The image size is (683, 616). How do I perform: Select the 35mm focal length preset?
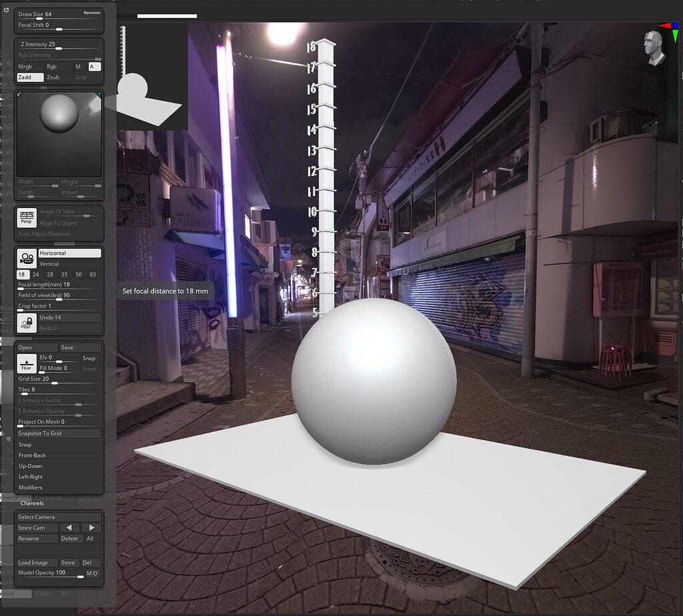point(65,274)
